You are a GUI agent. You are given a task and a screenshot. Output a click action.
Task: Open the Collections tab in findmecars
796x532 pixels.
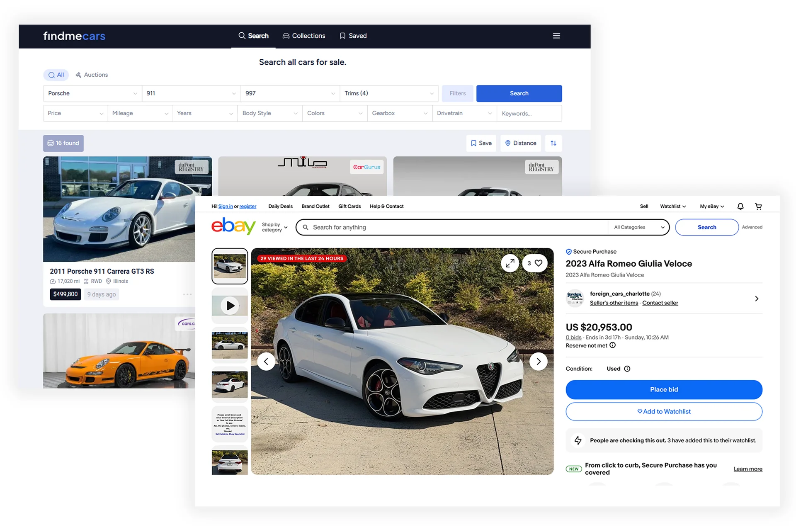tap(304, 36)
